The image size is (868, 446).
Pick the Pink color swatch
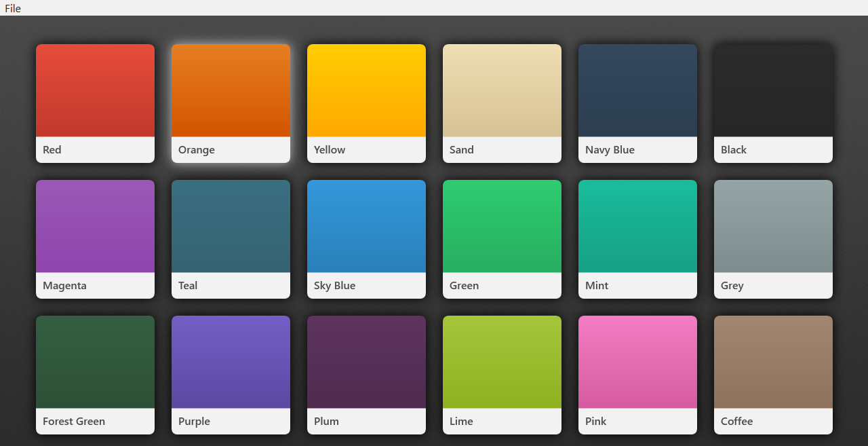click(637, 375)
